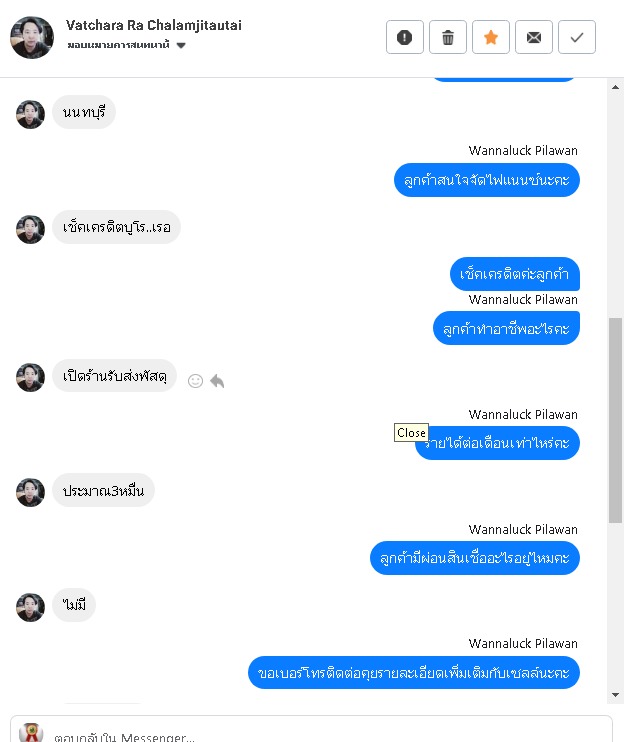Screen dimensions: 624x742
Task: Click the Vatchara Ra Chalamjitautai name link
Action: pyautogui.click(x=154, y=25)
